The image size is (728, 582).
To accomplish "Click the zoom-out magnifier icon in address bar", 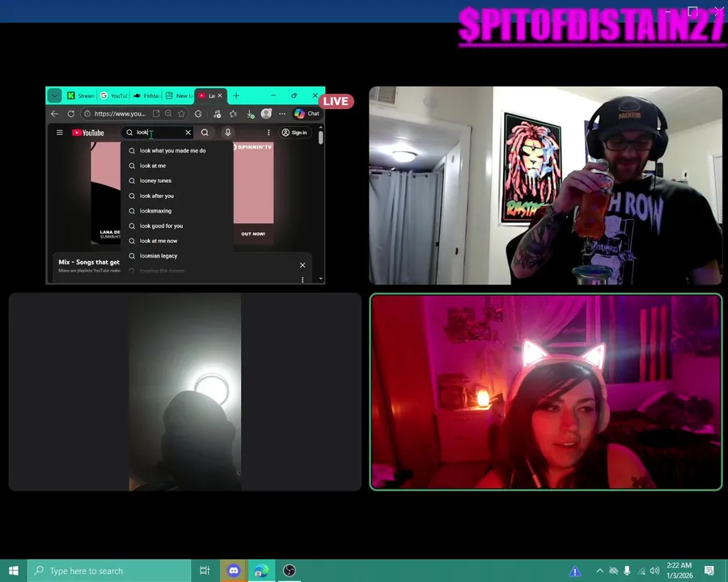I will click(168, 114).
